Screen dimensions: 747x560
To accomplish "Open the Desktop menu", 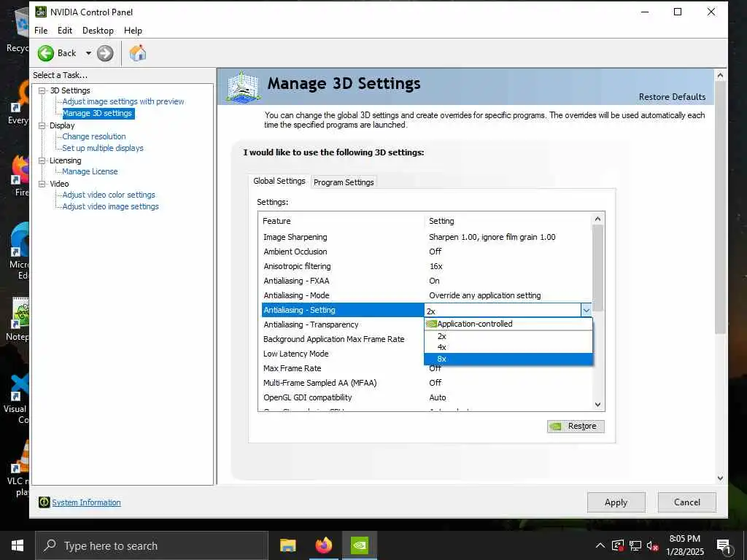I will (98, 31).
